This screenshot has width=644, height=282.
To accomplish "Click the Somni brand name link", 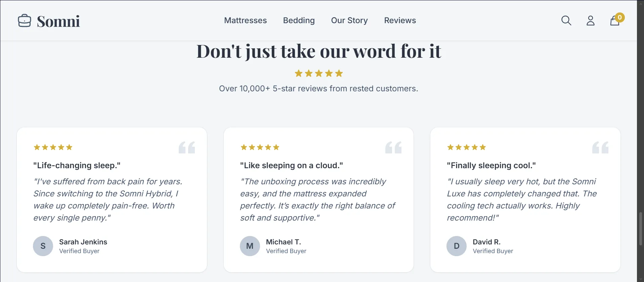I will (x=58, y=21).
